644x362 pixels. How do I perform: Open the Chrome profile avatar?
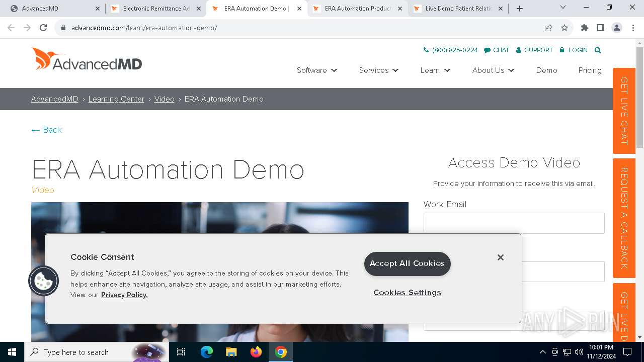pyautogui.click(x=617, y=28)
